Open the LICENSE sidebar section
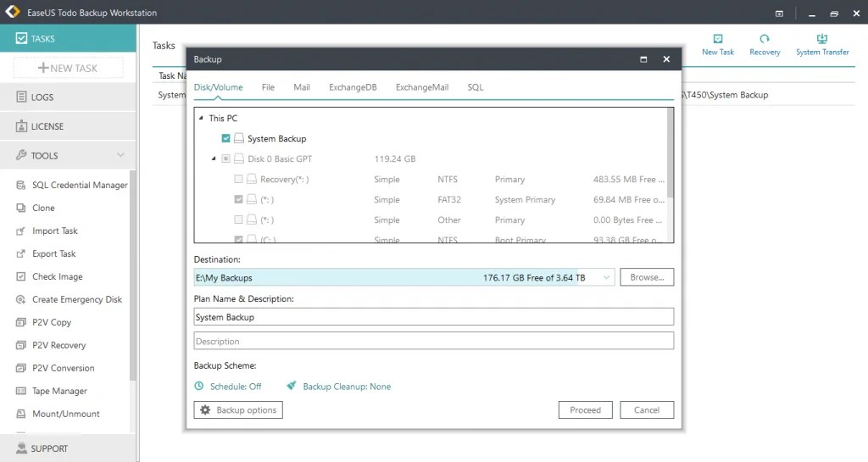 tap(68, 126)
